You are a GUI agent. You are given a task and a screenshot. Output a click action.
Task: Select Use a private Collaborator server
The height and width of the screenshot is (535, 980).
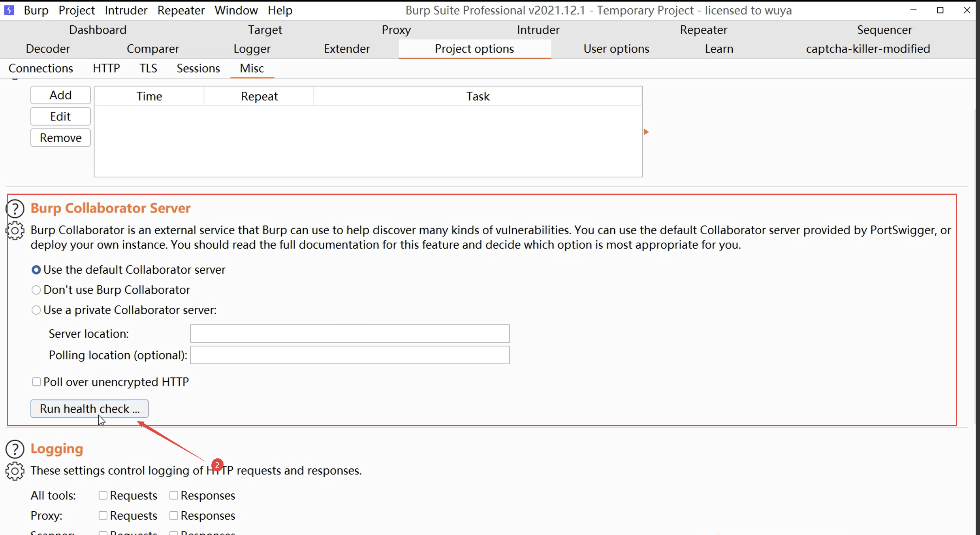click(36, 310)
